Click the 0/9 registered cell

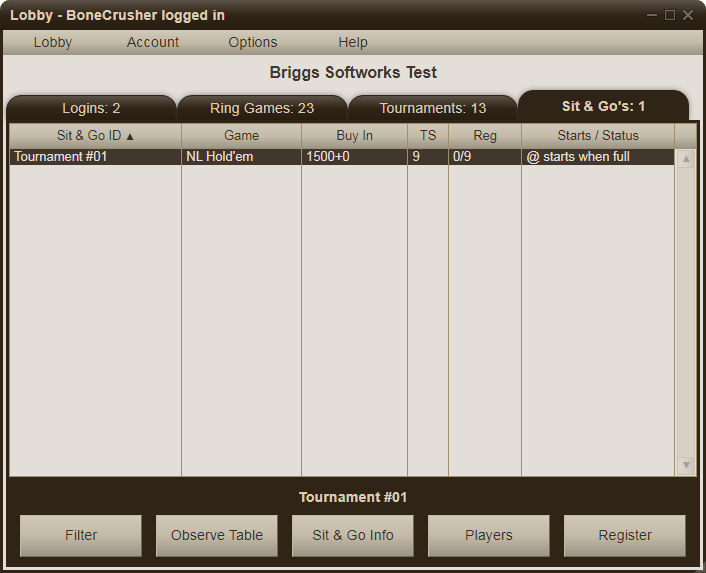(485, 157)
